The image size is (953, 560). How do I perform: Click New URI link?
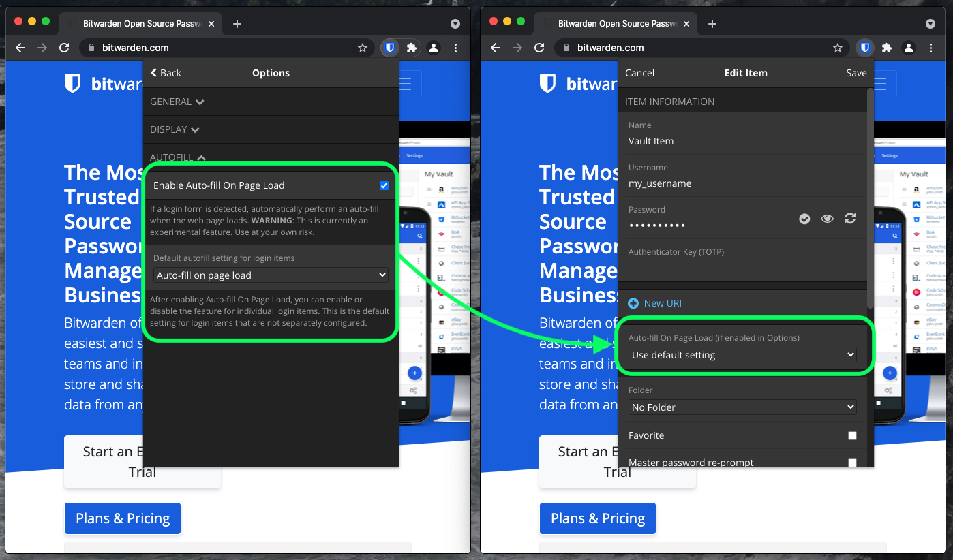(x=655, y=303)
